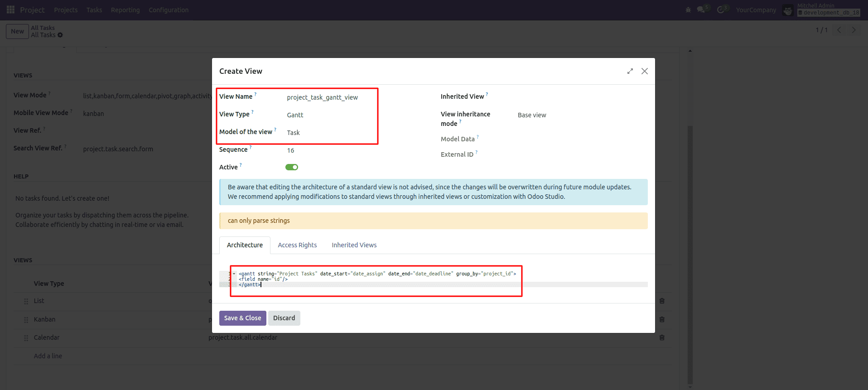Open the apps grid menu icon

tap(10, 10)
